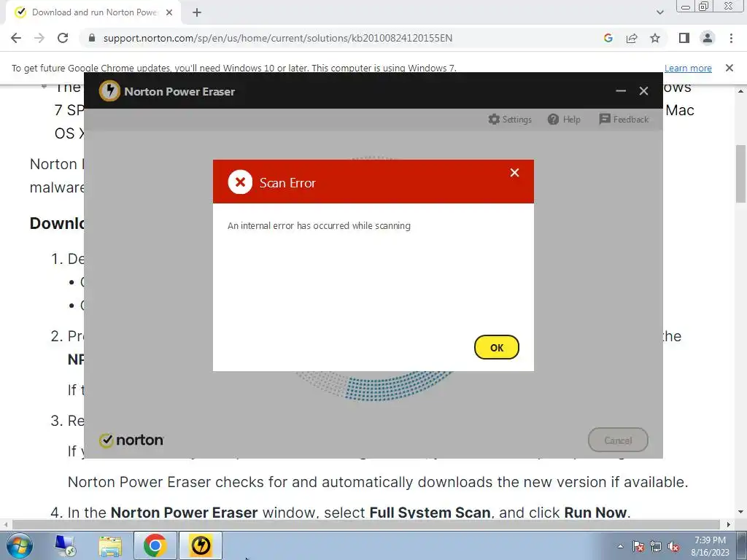The width and height of the screenshot is (747, 560).
Task: Select the Download and run Norton tab
Action: click(94, 12)
